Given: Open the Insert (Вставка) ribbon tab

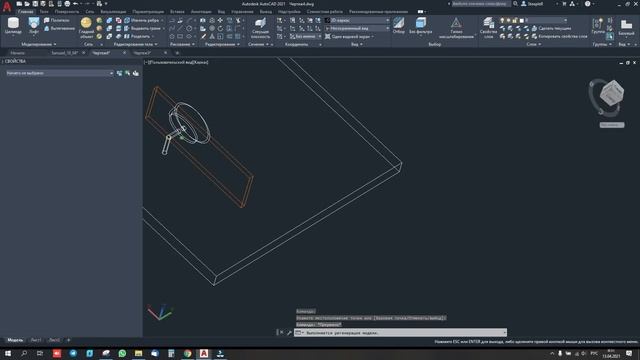Looking at the screenshot, I should [x=177, y=12].
